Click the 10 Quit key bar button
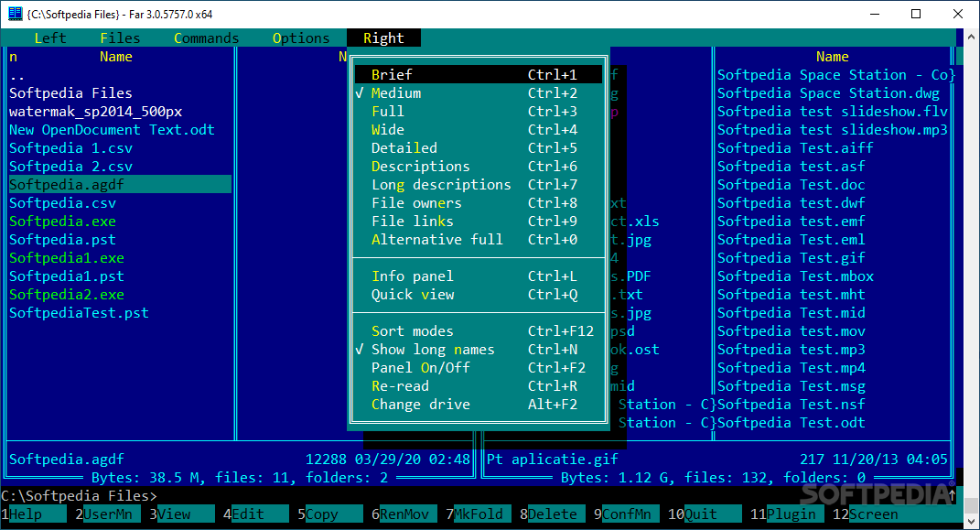This screenshot has width=980, height=530. 705,514
